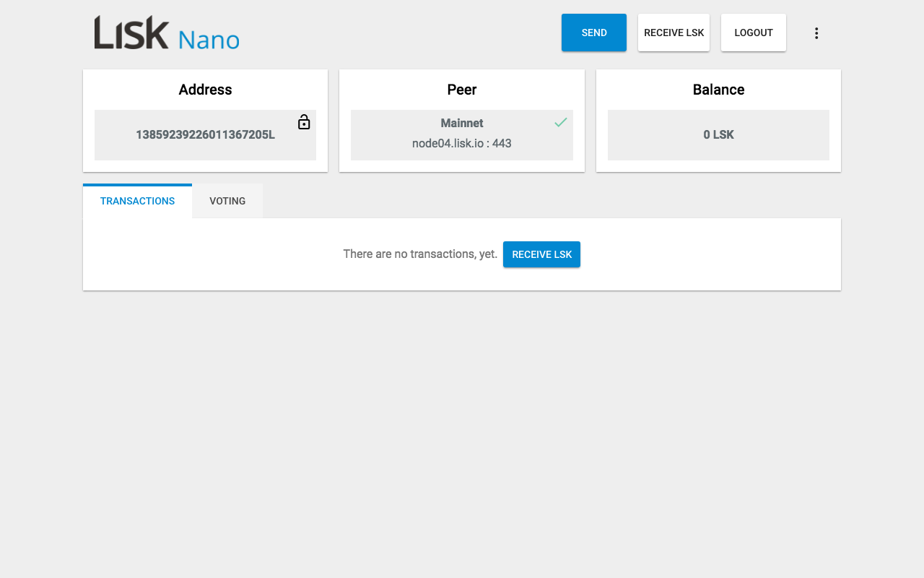This screenshot has width=924, height=578.
Task: Open the three-dot more options menu
Action: coord(816,33)
